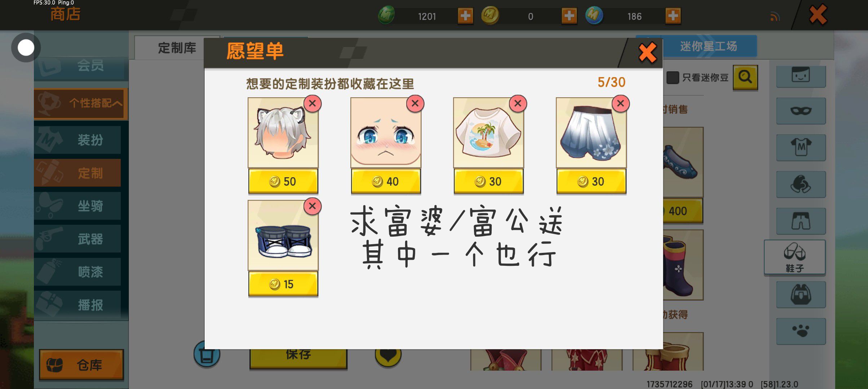
Task: Switch to the 定制库 tab
Action: pyautogui.click(x=177, y=48)
